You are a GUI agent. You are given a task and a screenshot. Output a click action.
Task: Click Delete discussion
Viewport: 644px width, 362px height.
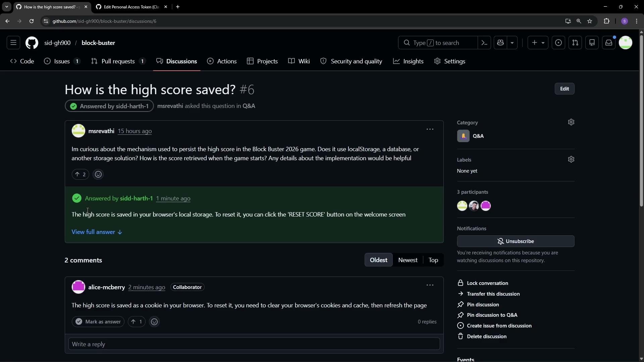pyautogui.click(x=482, y=337)
